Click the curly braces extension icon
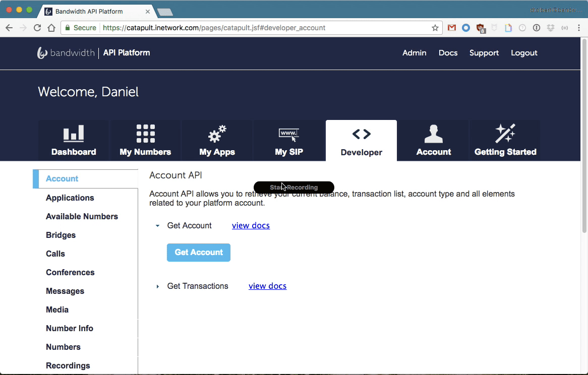The width and height of the screenshot is (588, 375). coord(565,28)
